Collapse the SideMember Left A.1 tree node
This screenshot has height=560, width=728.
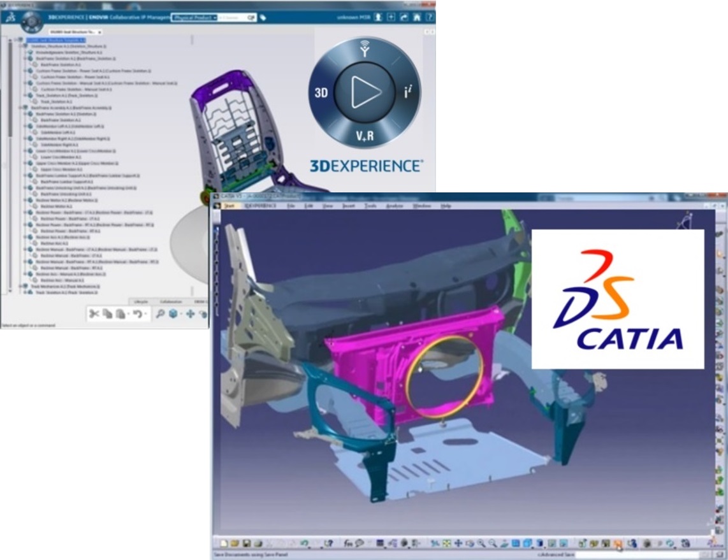click(25, 126)
